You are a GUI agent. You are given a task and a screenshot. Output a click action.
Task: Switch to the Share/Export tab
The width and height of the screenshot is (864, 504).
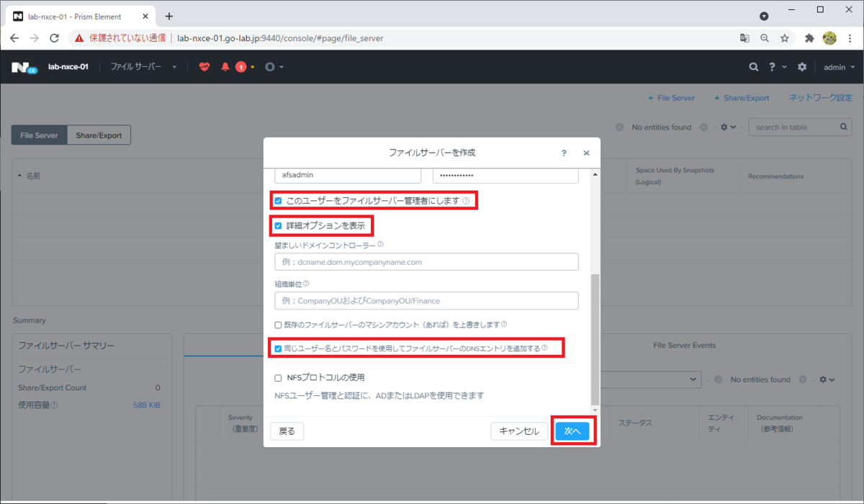pos(99,135)
